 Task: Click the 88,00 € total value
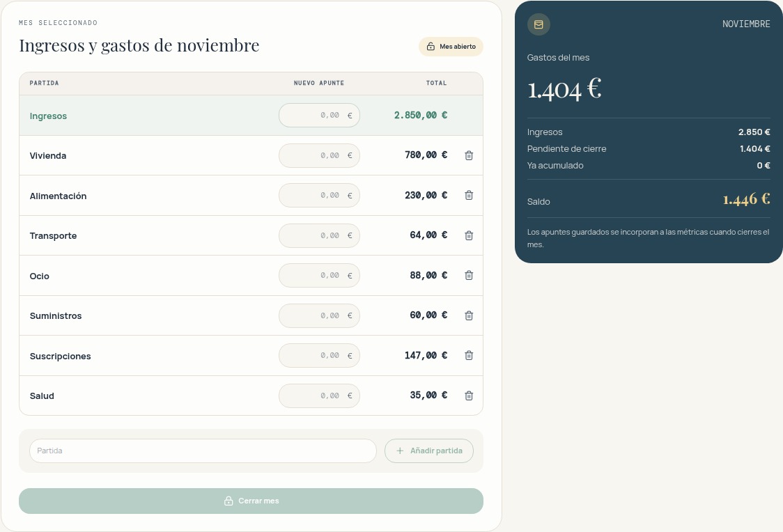tap(428, 276)
